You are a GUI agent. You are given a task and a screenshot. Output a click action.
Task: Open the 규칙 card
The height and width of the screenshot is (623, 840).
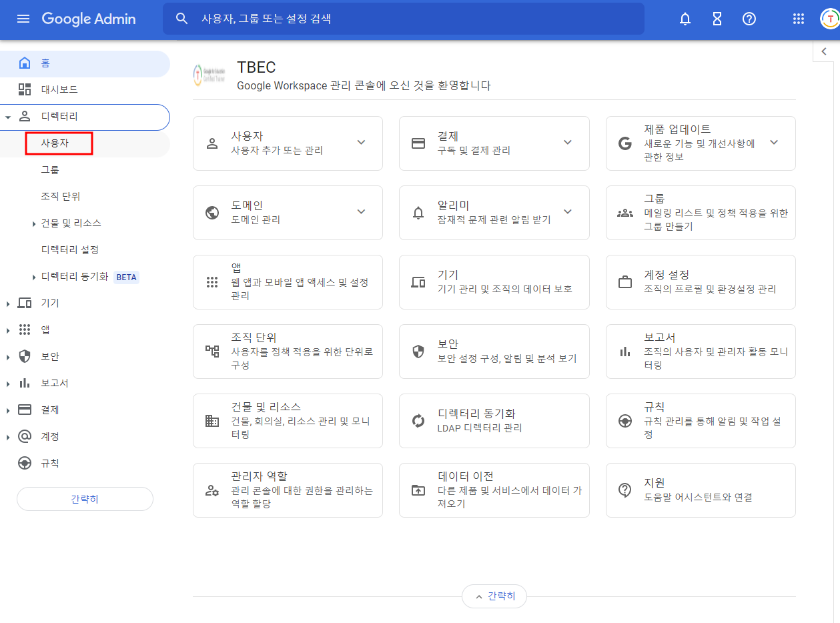701,421
